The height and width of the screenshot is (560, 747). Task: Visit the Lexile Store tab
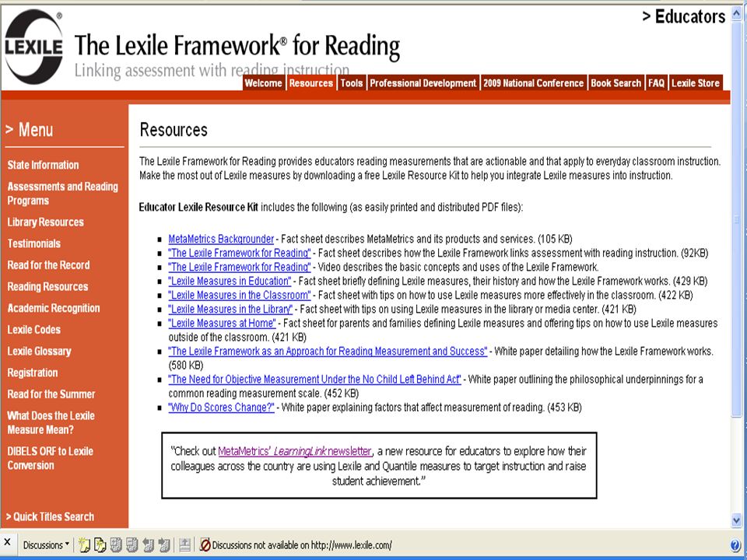pos(696,83)
